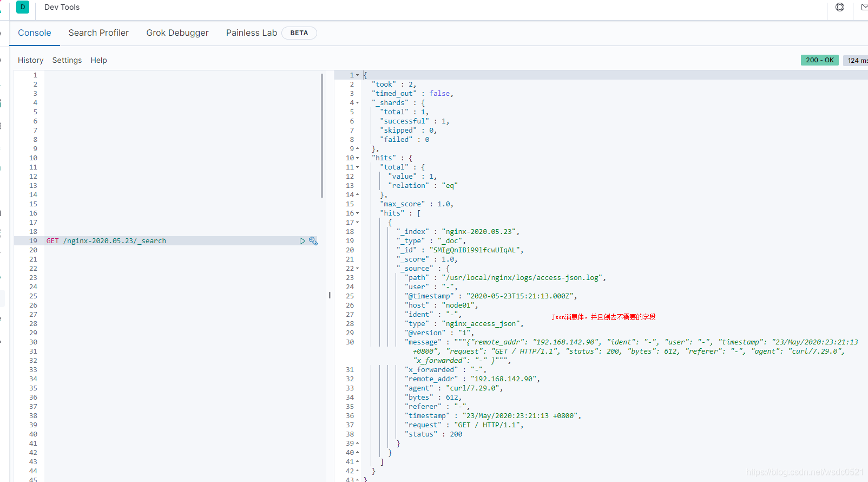The image size is (868, 482).
Task: Click the "_type" : "_doc" line
Action: (x=431, y=241)
